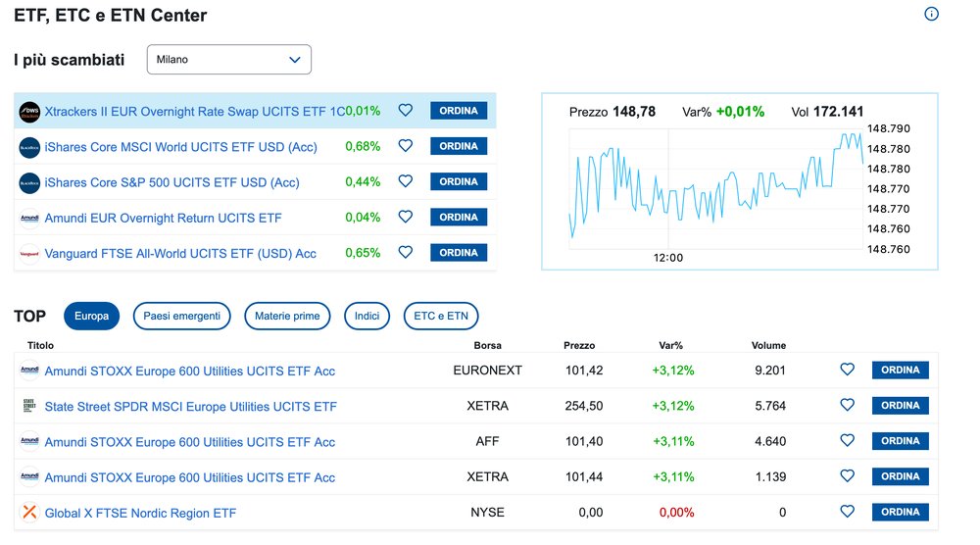Open iShares Core MSCI World UCITS ETF link
This screenshot has width=980, height=545.
point(180,147)
